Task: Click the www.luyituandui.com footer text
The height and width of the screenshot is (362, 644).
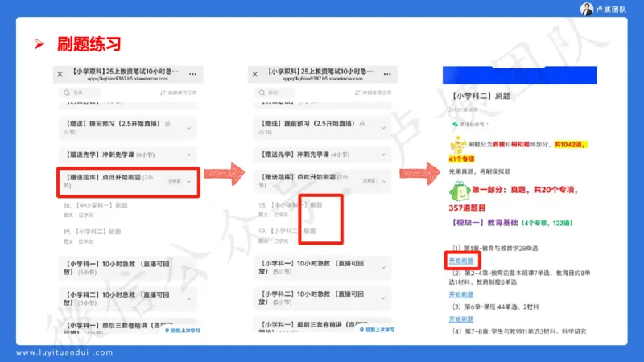Action: point(64,352)
